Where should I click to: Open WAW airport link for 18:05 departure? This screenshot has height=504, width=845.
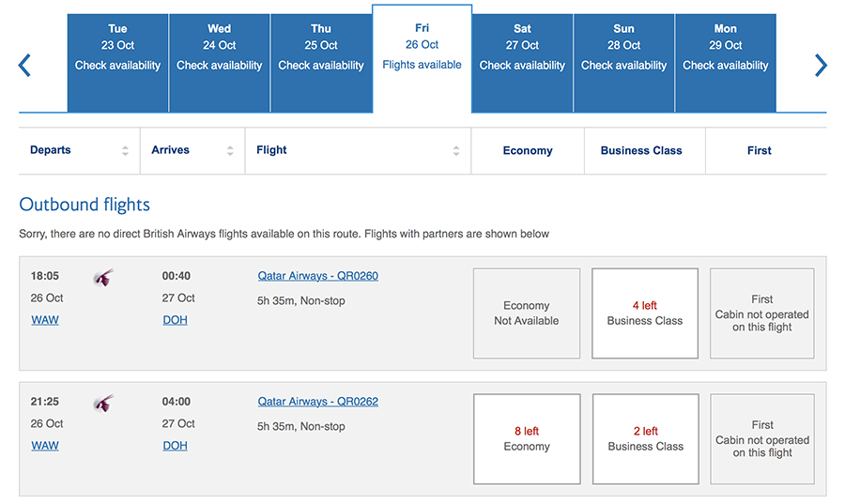pos(45,320)
